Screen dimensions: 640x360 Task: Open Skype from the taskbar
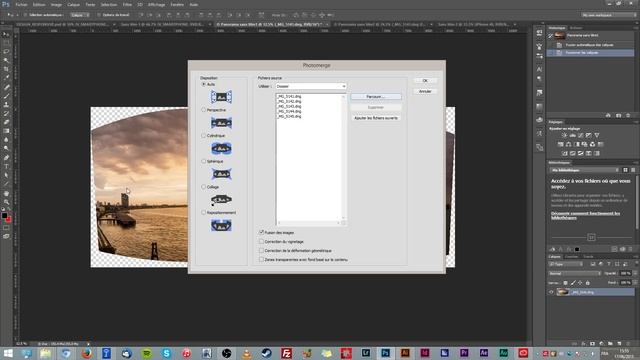click(167, 353)
